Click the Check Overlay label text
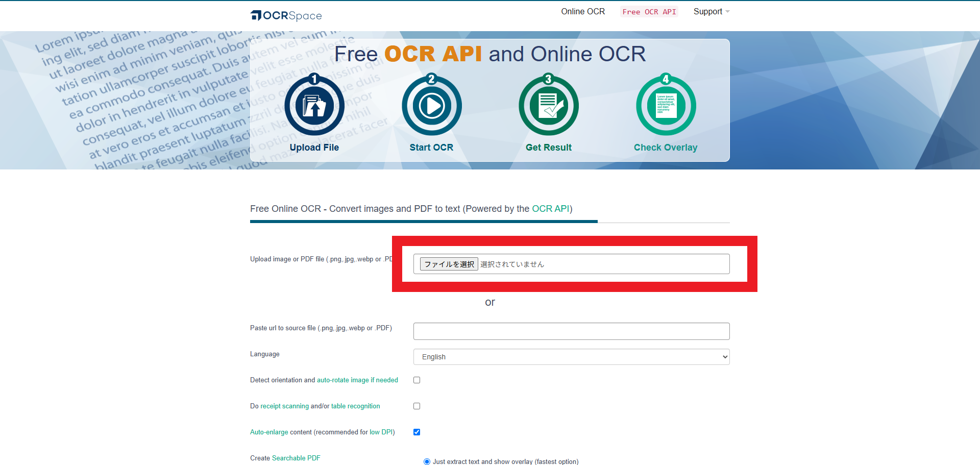 tap(666, 148)
